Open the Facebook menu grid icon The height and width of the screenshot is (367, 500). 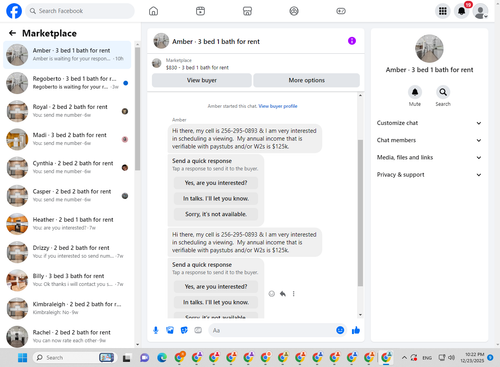(x=443, y=11)
